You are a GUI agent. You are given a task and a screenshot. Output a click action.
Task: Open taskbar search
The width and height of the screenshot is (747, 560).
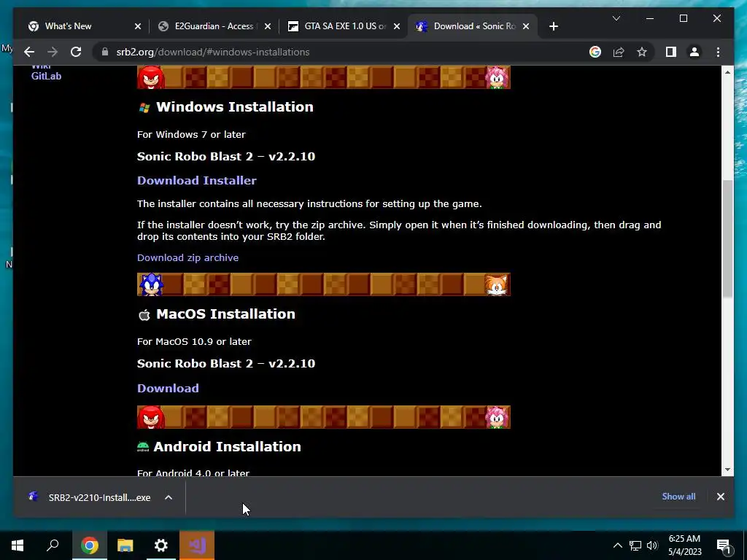53,545
